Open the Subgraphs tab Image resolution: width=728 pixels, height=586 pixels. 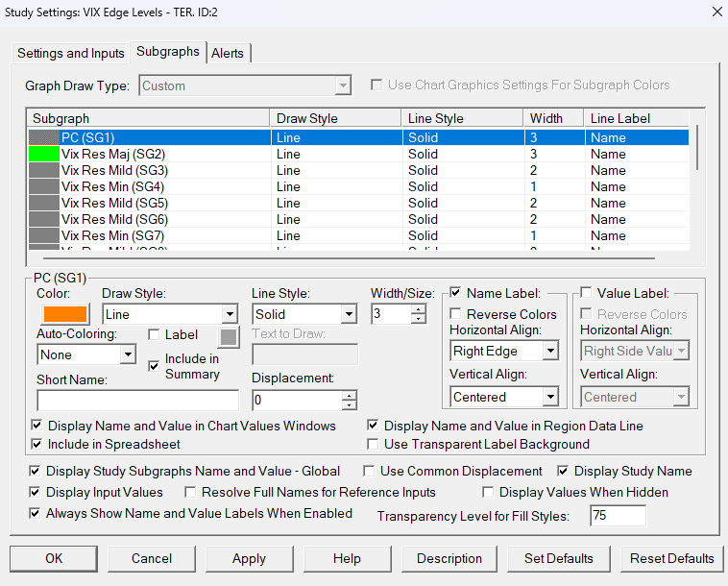pos(168,52)
